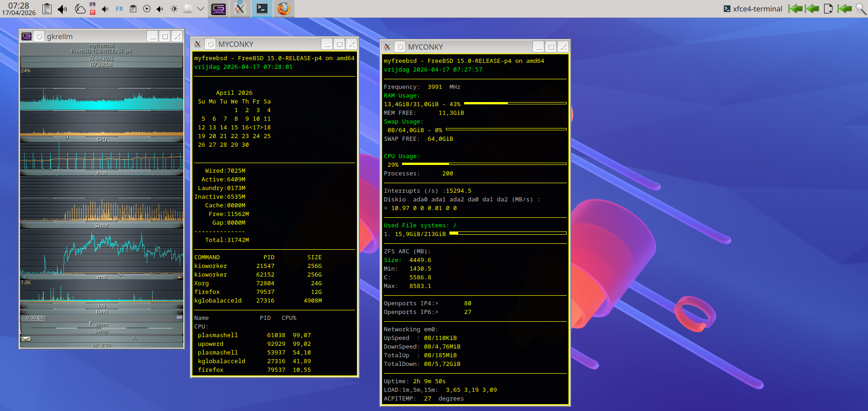Open the Firefox browser from the panel

coord(284,9)
